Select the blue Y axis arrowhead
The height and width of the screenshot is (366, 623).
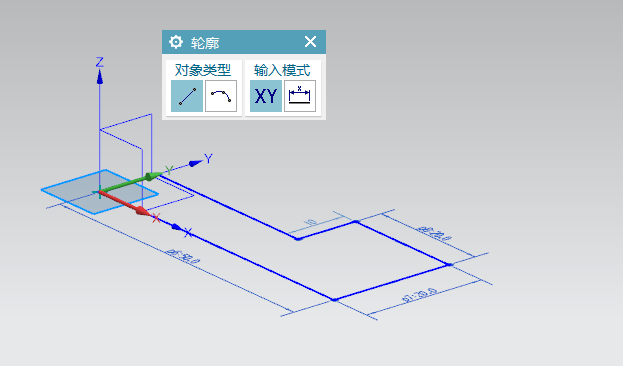tap(195, 163)
